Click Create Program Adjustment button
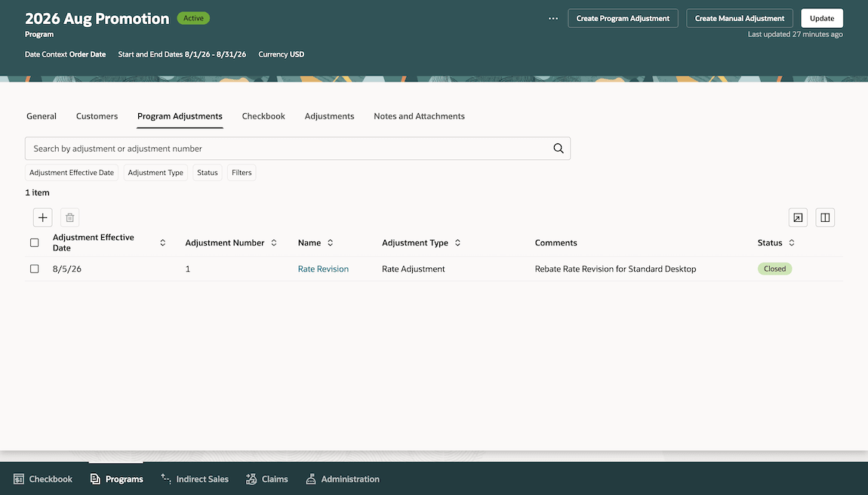This screenshot has width=868, height=495. [623, 18]
